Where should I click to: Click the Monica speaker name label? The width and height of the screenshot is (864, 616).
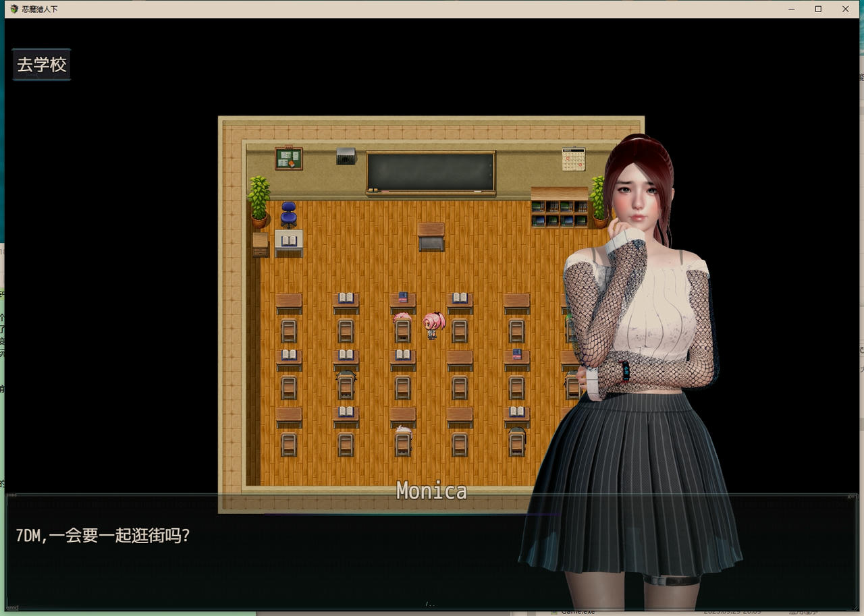tap(431, 491)
